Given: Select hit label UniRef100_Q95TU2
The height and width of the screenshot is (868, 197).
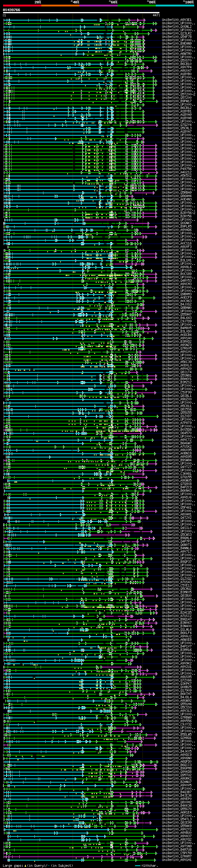Looking at the screenshot, I should pyautogui.click(x=177, y=775).
